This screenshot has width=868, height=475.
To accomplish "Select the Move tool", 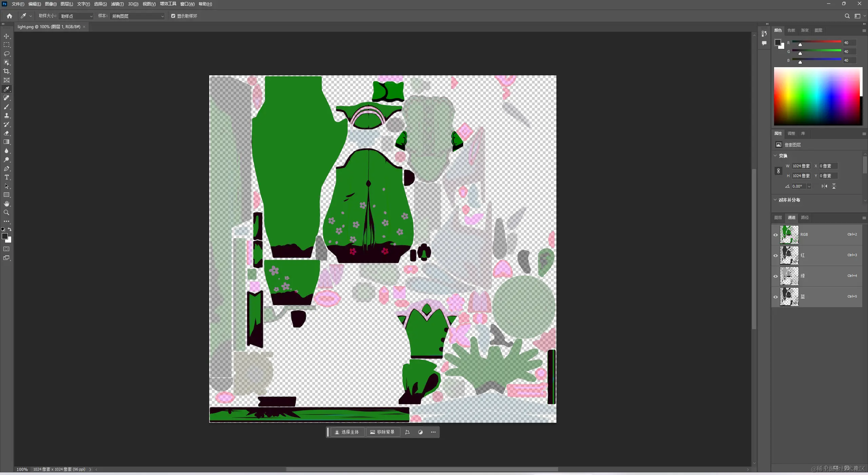I will click(6, 36).
